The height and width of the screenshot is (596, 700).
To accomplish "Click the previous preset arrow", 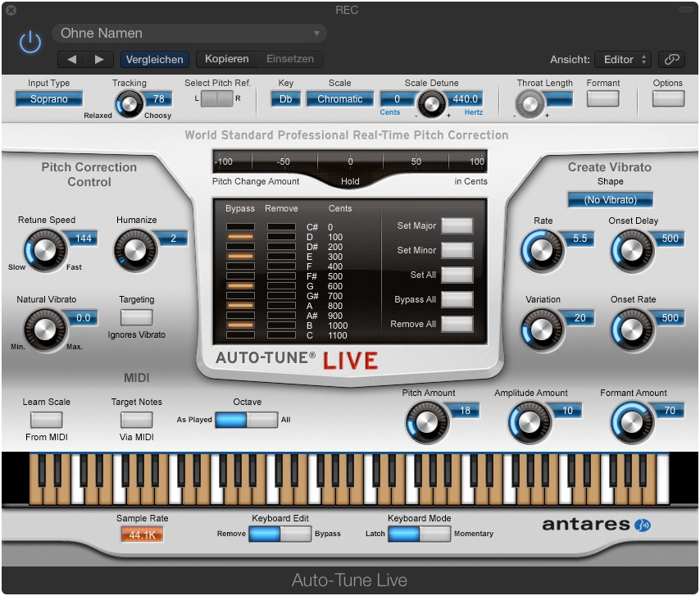I will point(72,59).
